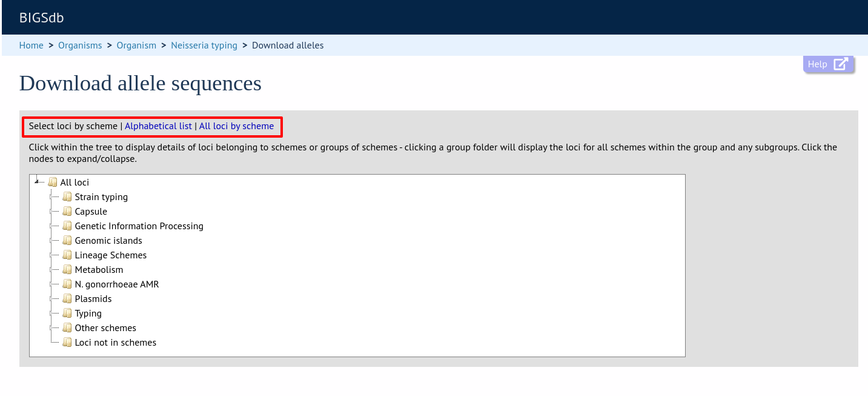Click the Genomic islands folder icon
This screenshot has height=396, width=868.
67,240
